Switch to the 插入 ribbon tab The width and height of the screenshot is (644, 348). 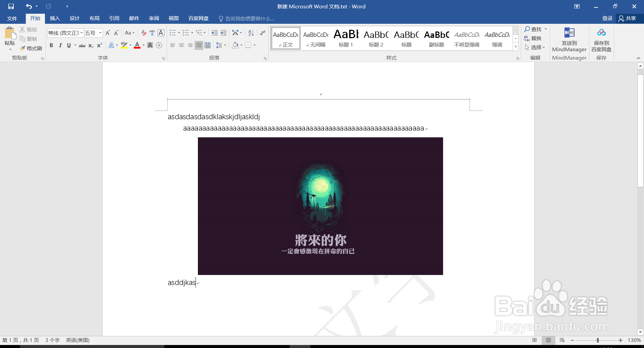coord(55,18)
